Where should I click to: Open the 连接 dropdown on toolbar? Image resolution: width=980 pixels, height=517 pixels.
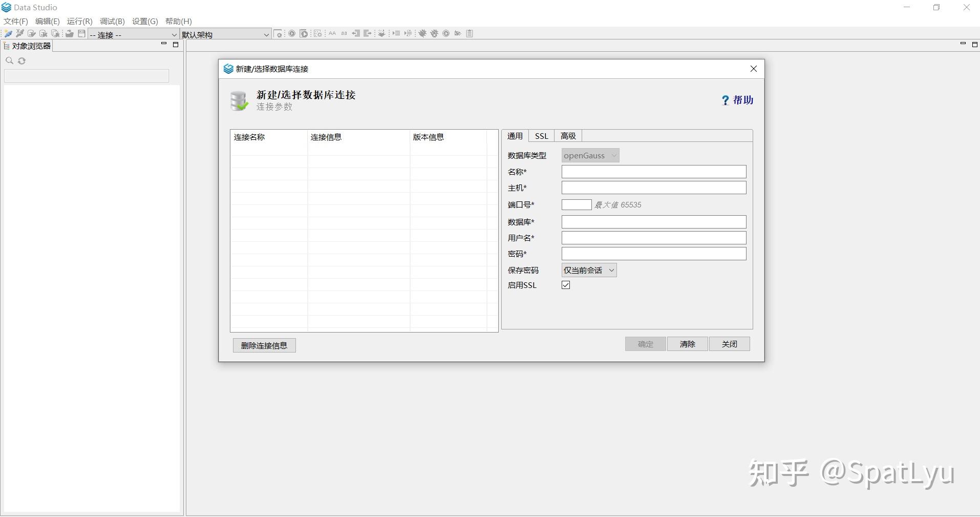point(174,34)
